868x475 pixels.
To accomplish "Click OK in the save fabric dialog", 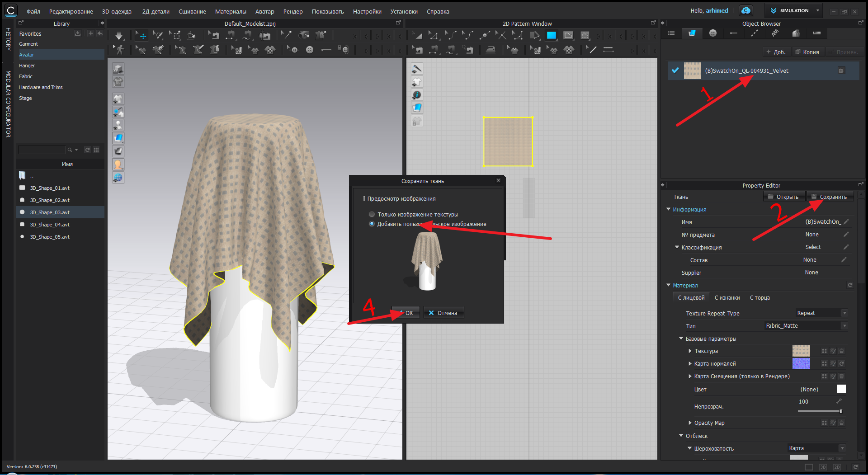I will 406,313.
